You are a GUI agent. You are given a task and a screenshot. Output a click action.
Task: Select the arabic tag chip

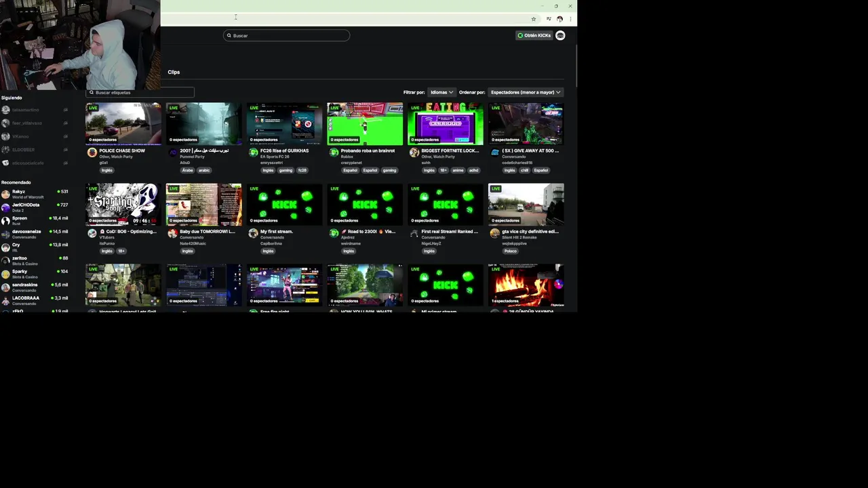[205, 170]
